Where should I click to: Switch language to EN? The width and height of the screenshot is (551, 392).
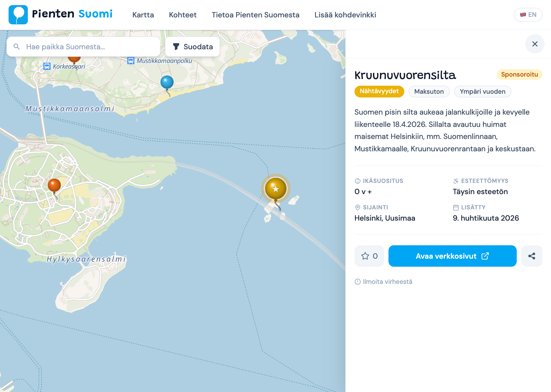tap(528, 15)
